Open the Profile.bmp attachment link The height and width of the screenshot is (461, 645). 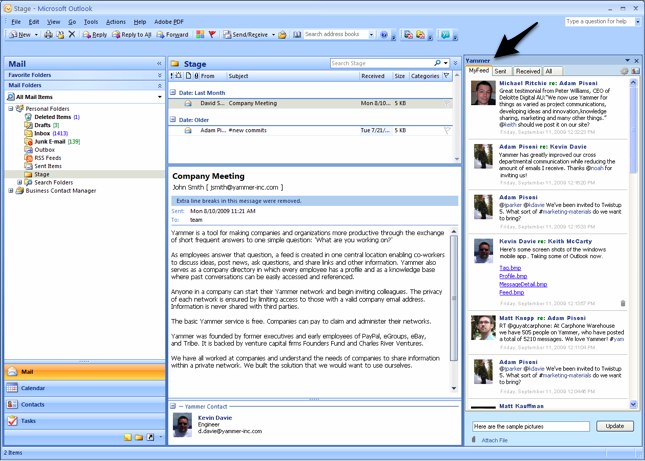click(x=513, y=276)
